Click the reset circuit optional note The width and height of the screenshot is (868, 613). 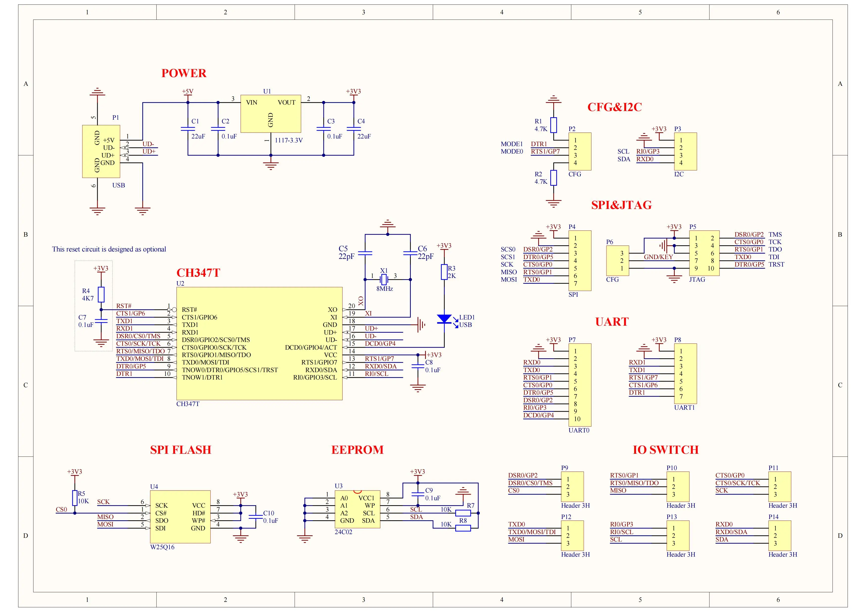point(109,249)
